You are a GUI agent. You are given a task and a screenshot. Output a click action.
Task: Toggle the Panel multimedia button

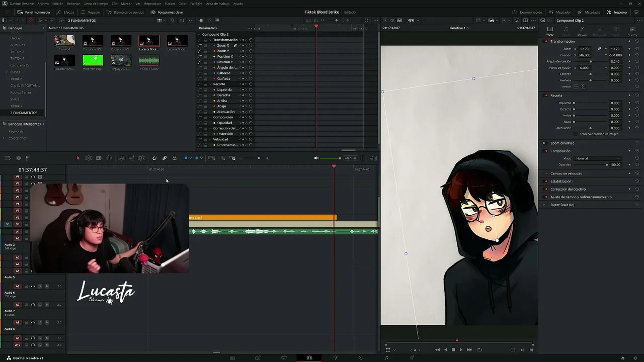(33, 12)
